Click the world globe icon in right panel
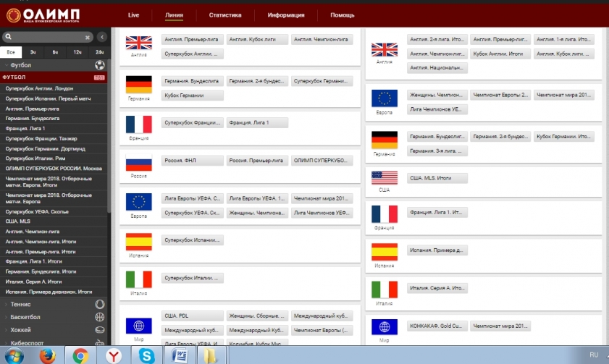The height and width of the screenshot is (364, 609). tap(384, 327)
